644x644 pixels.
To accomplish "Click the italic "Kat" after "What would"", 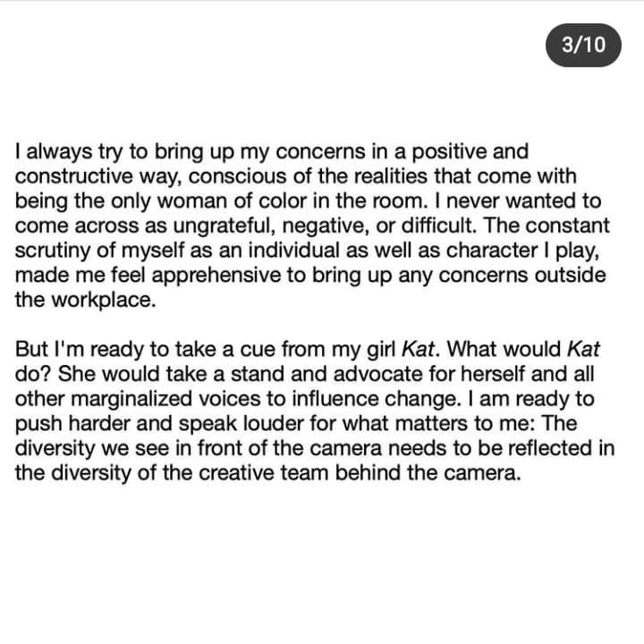I will pos(583,349).
